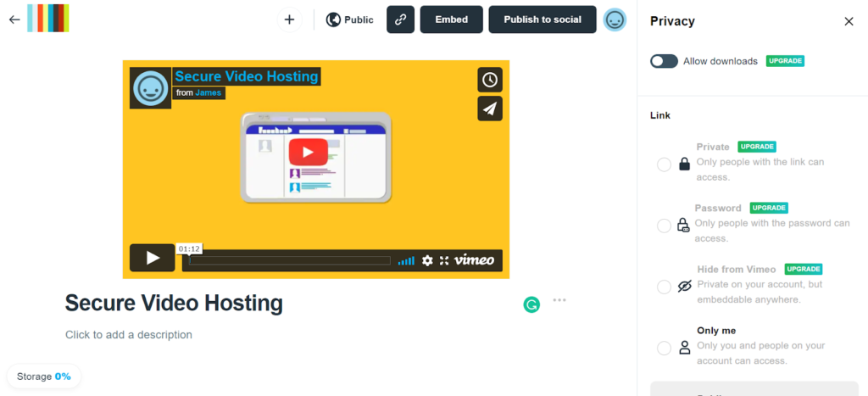Open the player settings gear

coord(427,260)
